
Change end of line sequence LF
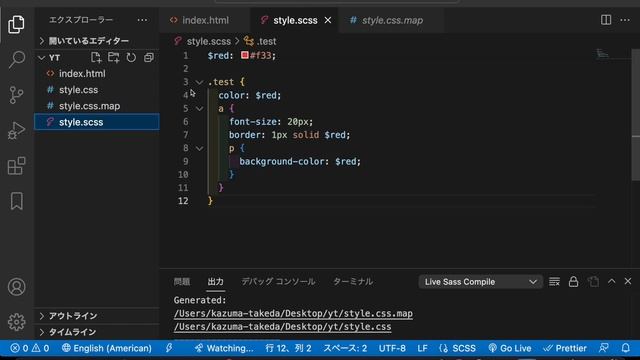422,348
